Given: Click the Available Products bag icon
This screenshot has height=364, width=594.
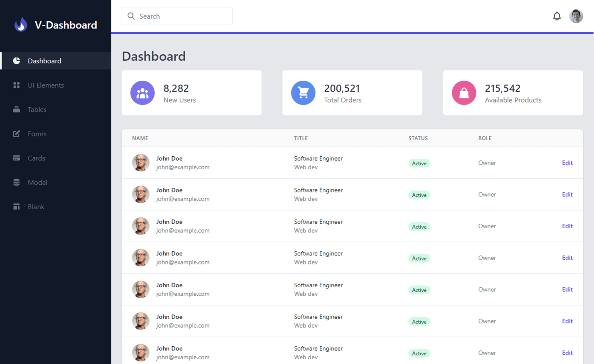Looking at the screenshot, I should [x=463, y=92].
